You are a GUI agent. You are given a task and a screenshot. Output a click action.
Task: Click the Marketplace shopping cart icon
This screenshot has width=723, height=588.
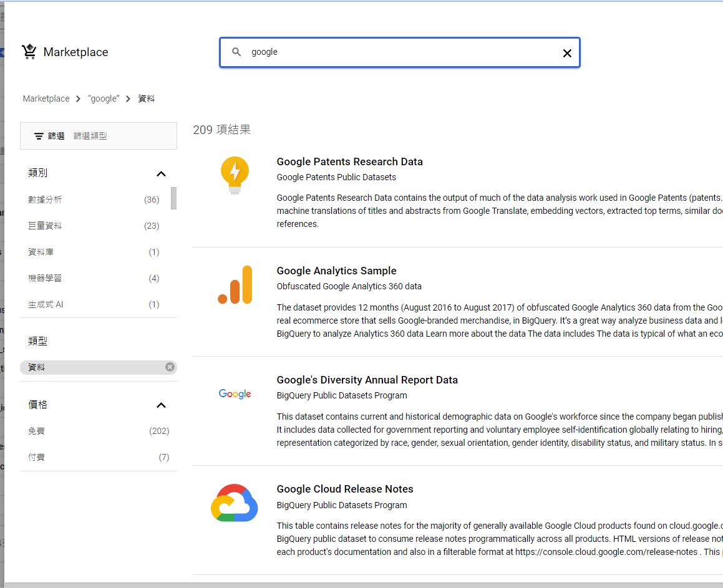[29, 52]
